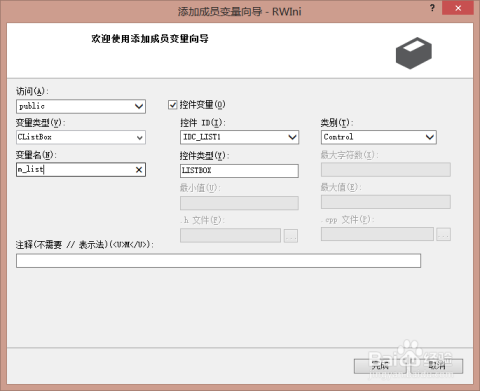480x391 pixels.
Task: Click the 变量名 m_list input field
Action: tap(81, 170)
